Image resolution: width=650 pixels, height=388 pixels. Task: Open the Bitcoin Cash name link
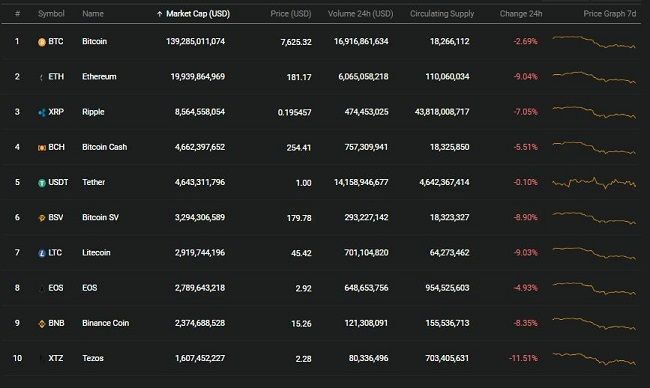pyautogui.click(x=104, y=147)
